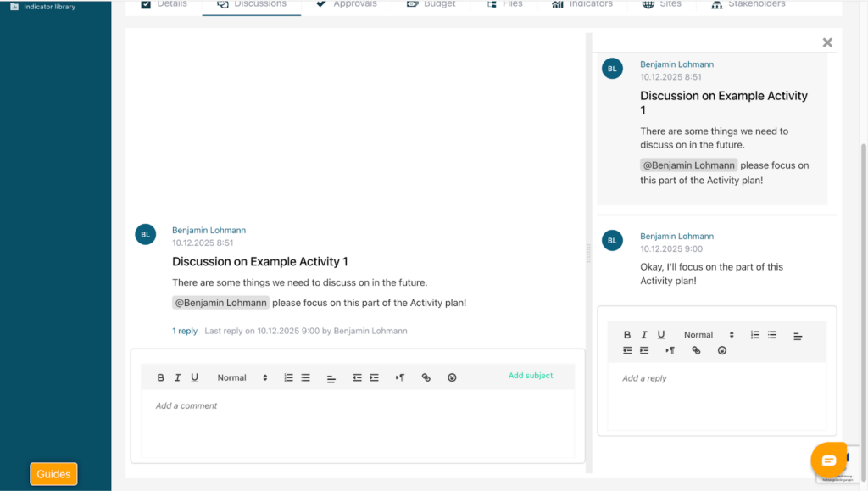Open the Budget tab
Screen dimensions: 868x491
(431, 4)
